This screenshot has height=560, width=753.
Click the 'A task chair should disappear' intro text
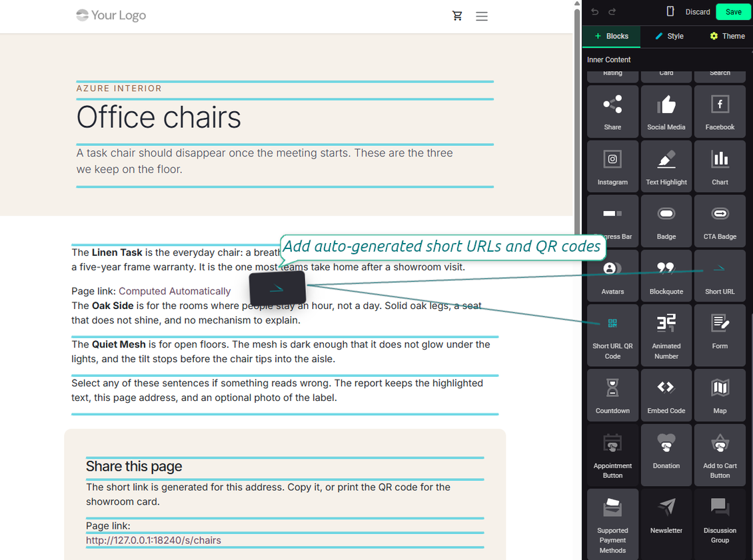click(265, 161)
